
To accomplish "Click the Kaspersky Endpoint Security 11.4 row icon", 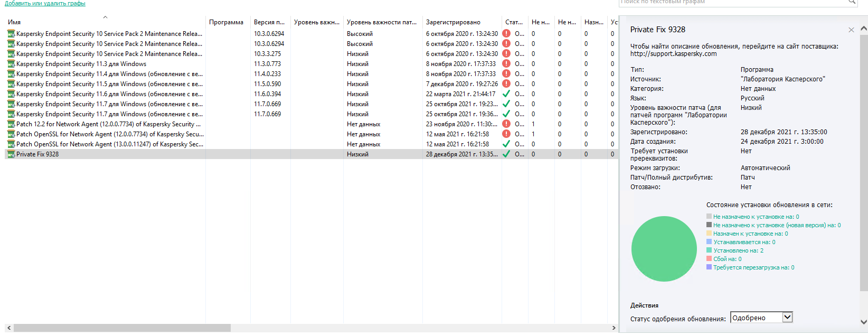I will pos(11,74).
